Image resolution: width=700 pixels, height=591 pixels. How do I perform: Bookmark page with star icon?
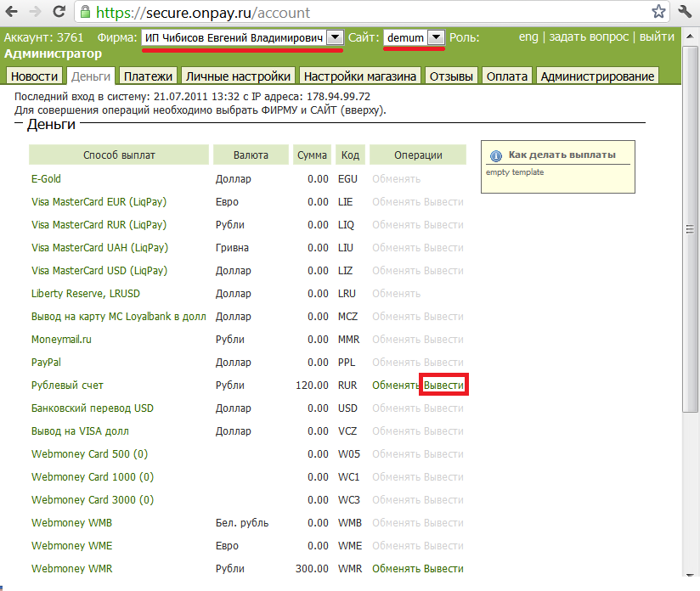click(x=658, y=13)
